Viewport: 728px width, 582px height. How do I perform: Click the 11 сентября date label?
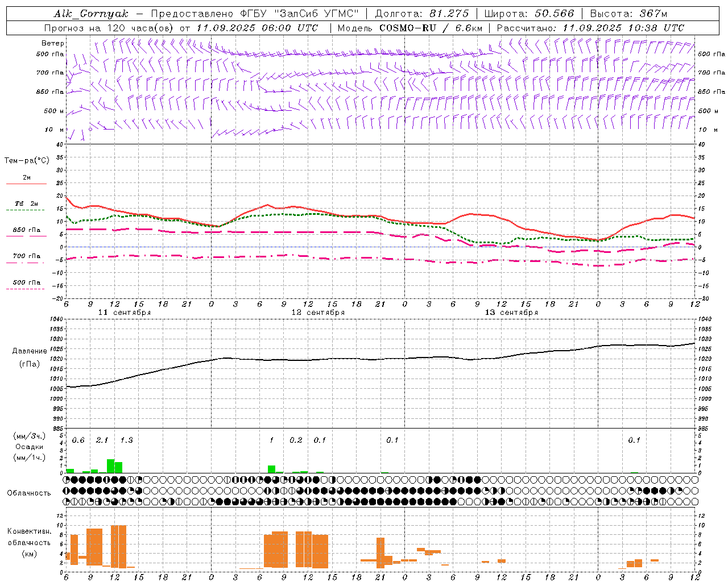pos(125,313)
